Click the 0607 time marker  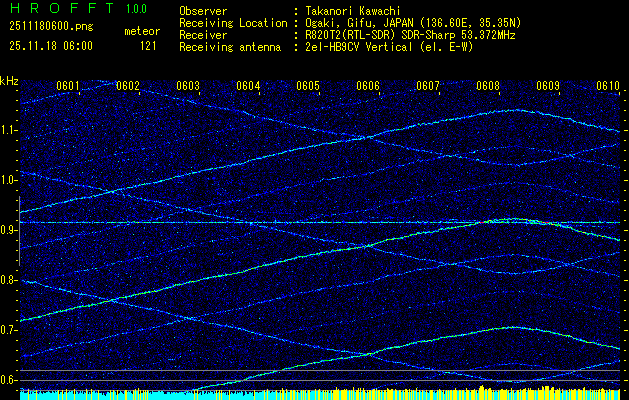click(x=428, y=85)
